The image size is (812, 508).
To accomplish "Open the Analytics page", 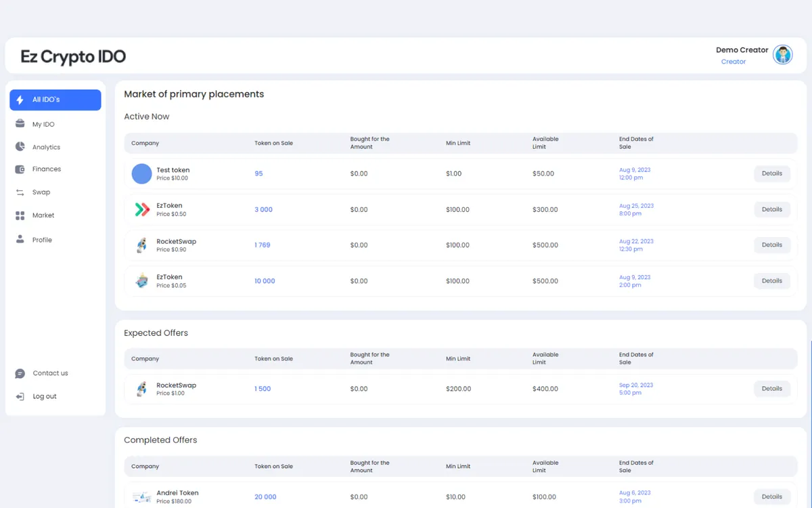I will coord(46,147).
